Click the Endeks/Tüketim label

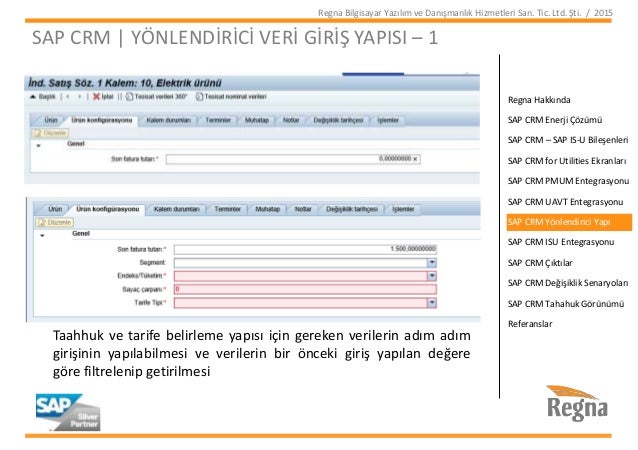(142, 276)
